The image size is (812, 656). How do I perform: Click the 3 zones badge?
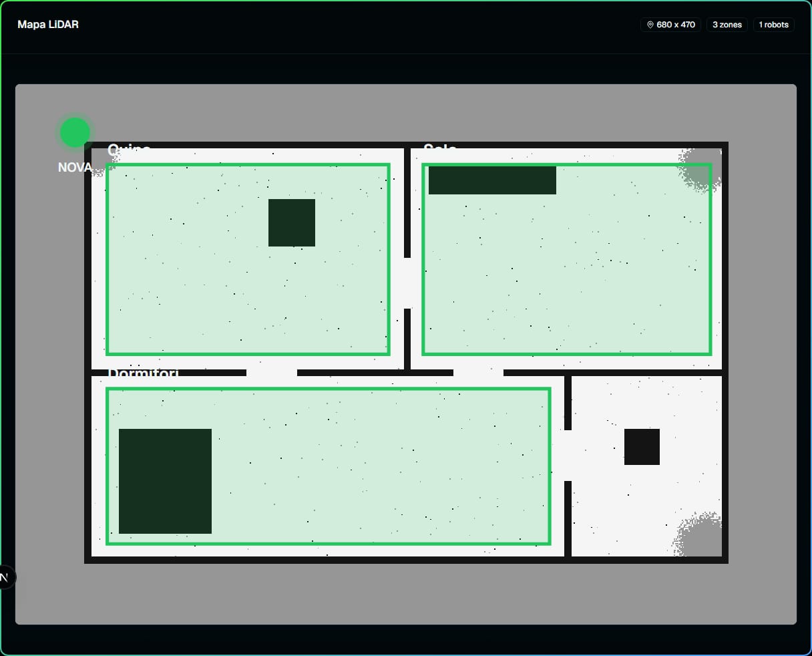[727, 25]
